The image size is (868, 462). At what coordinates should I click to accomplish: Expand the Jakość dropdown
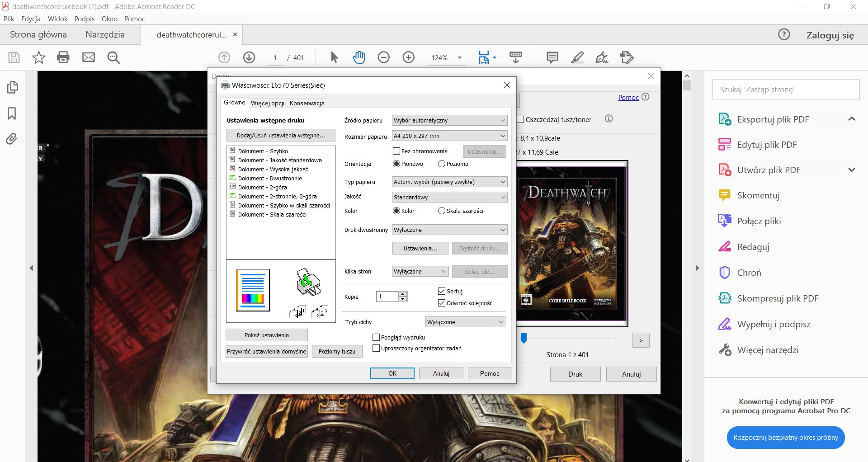[449, 198]
